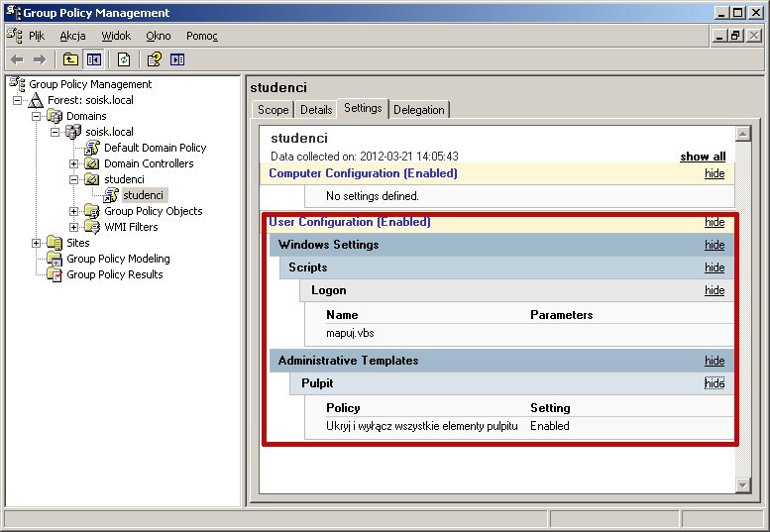Click the Domains node icon

(55, 116)
